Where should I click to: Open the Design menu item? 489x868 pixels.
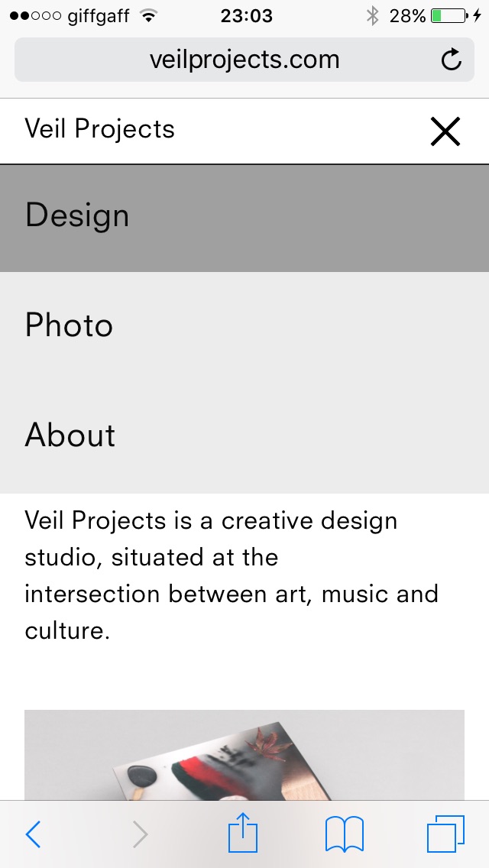tap(77, 216)
